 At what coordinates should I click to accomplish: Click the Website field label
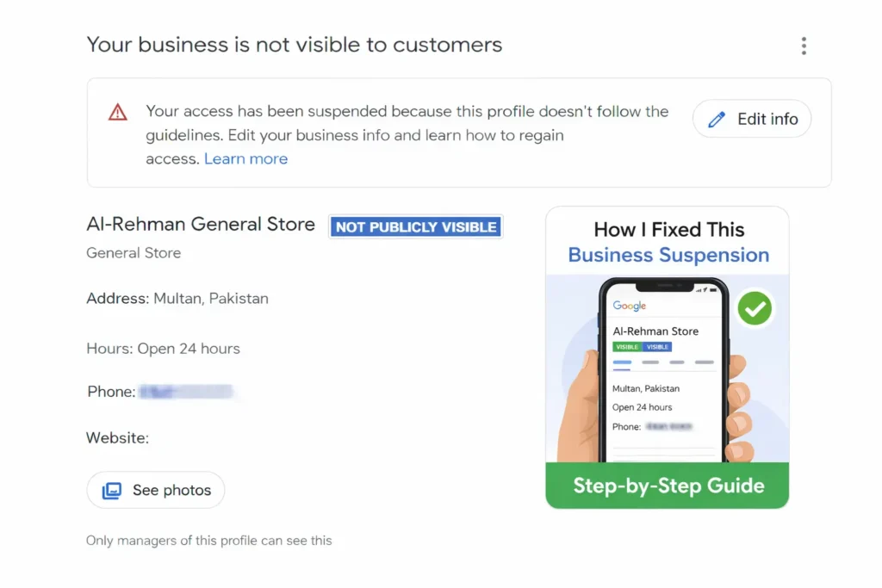point(117,438)
